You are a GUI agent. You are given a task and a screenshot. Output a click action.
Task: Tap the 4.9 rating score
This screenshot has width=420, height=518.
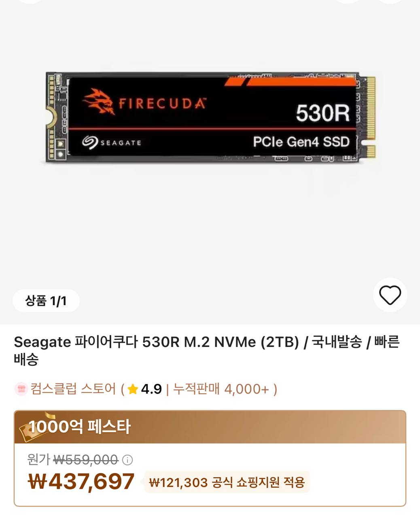[151, 389]
